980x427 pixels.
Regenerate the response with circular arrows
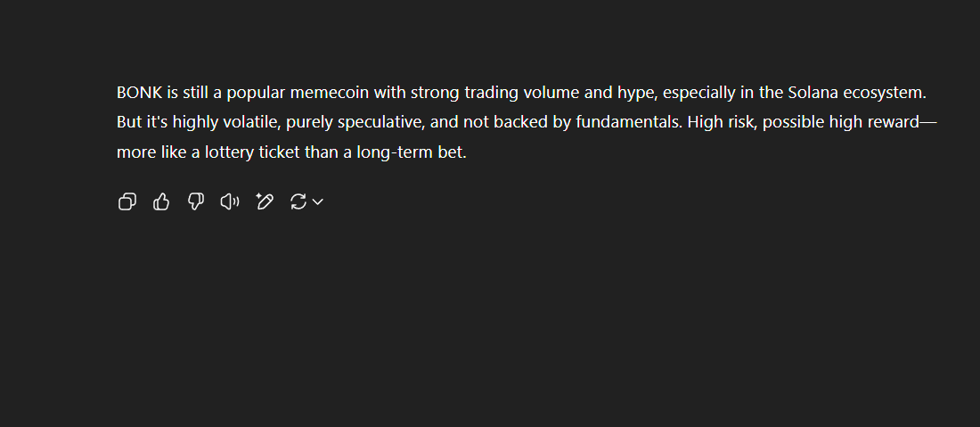(298, 201)
